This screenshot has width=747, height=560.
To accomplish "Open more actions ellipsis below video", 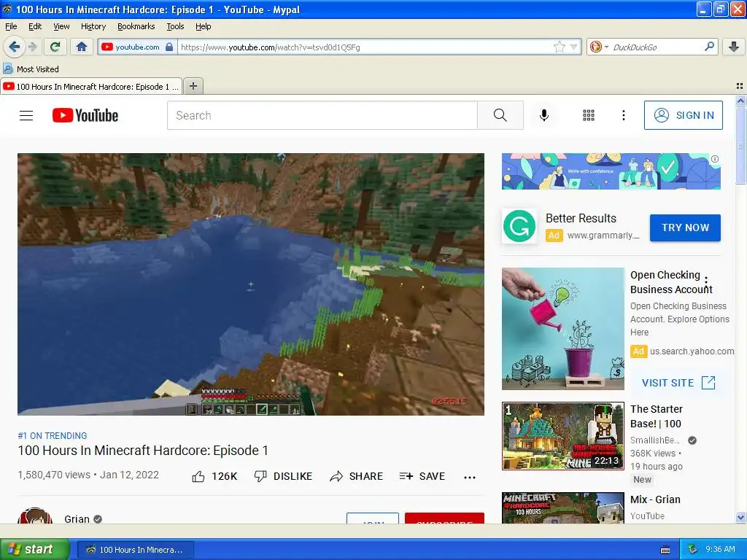I will [470, 477].
